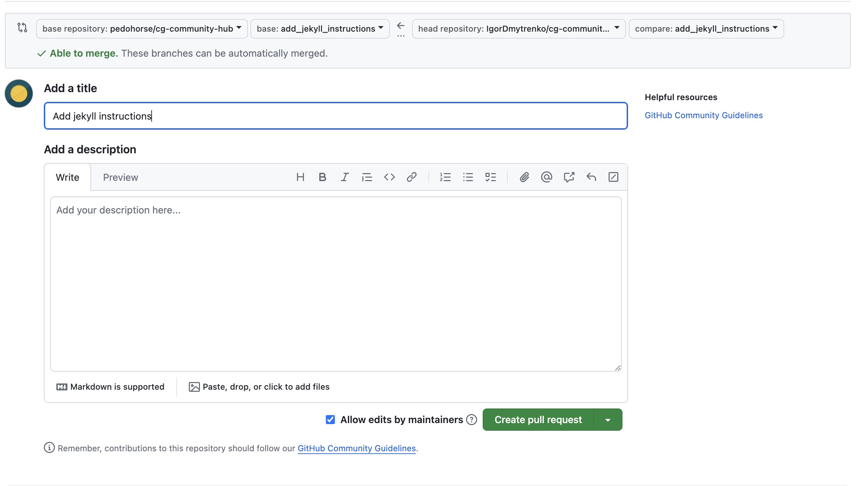The height and width of the screenshot is (486, 868).
Task: Open Create pull request options arrow
Action: click(608, 420)
